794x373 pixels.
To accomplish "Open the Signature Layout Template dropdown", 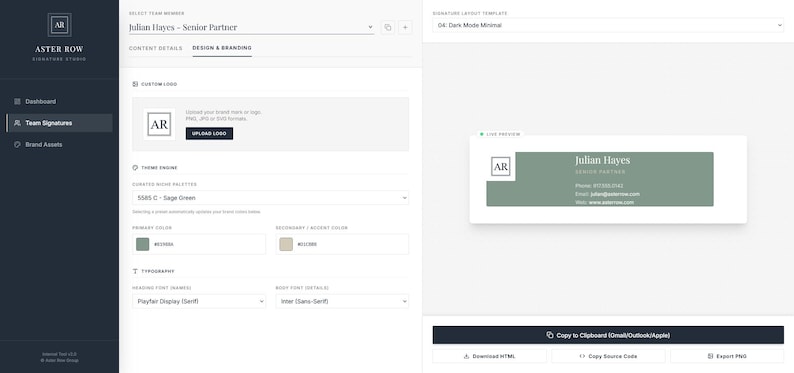I will pos(608,25).
